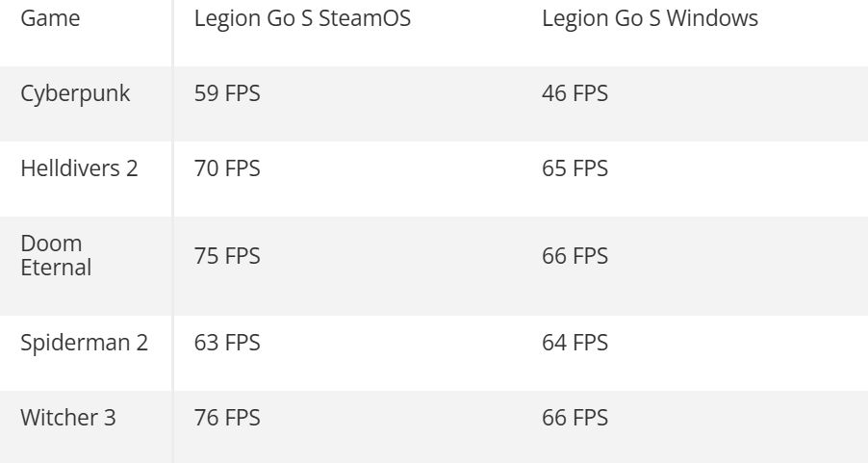Click Spiderman 2's 64 FPS Windows value
Viewport: 868px width, 463px height.
575,343
